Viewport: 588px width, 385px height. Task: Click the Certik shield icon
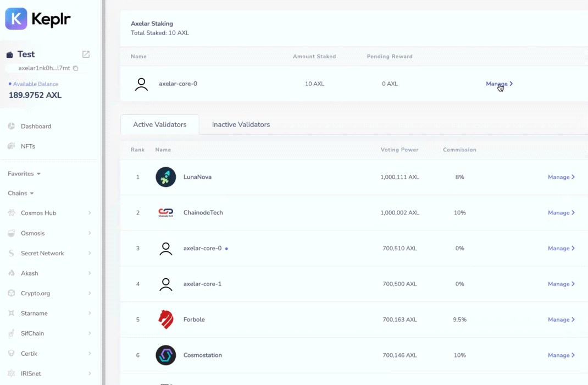[11, 354]
